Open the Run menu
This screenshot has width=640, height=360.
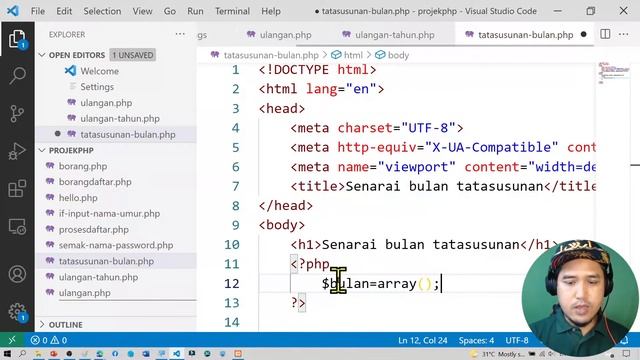[x=195, y=11]
